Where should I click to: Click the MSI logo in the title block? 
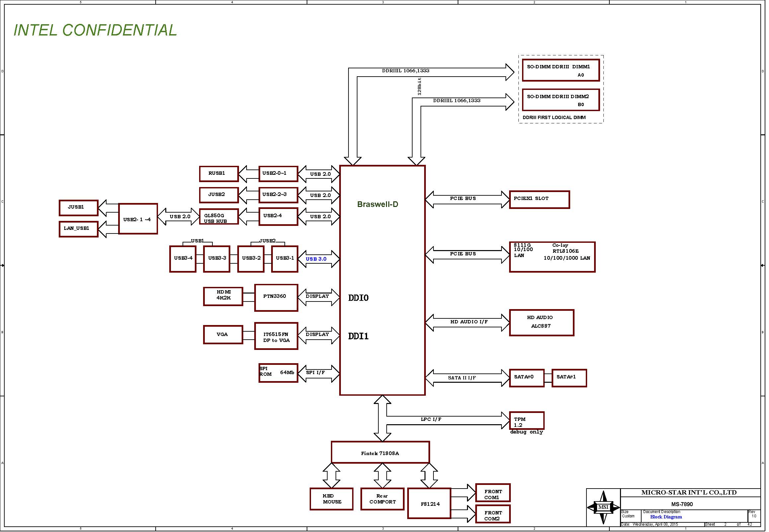coord(603,507)
